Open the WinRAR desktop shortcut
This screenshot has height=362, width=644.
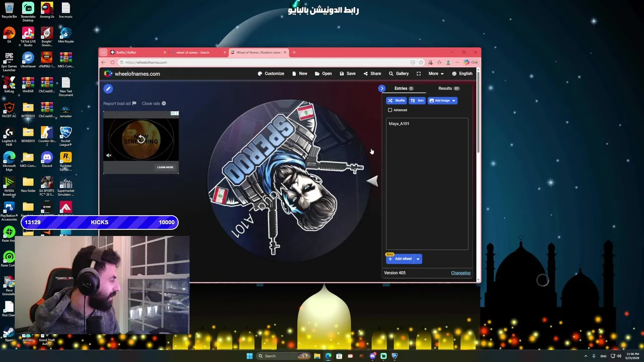[28, 85]
